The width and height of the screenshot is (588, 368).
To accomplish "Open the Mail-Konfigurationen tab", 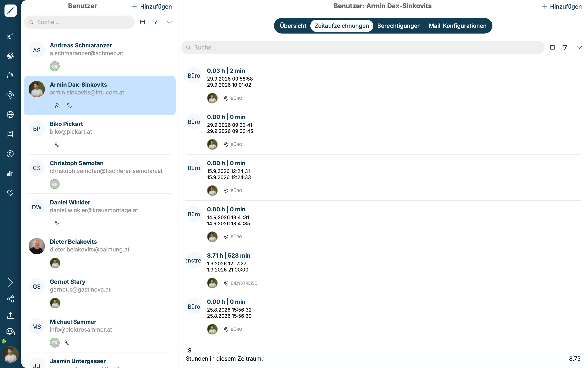I will [x=458, y=26].
